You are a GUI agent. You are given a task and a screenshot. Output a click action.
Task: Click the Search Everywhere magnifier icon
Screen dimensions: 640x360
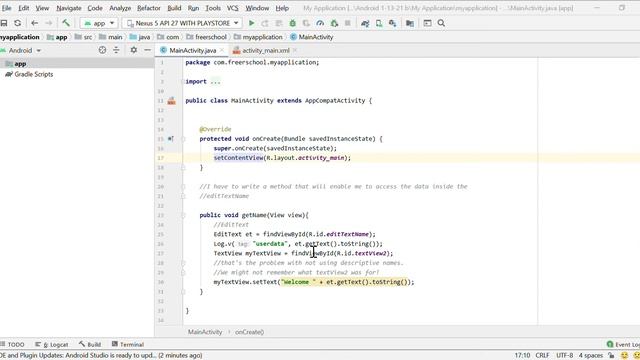[441, 23]
